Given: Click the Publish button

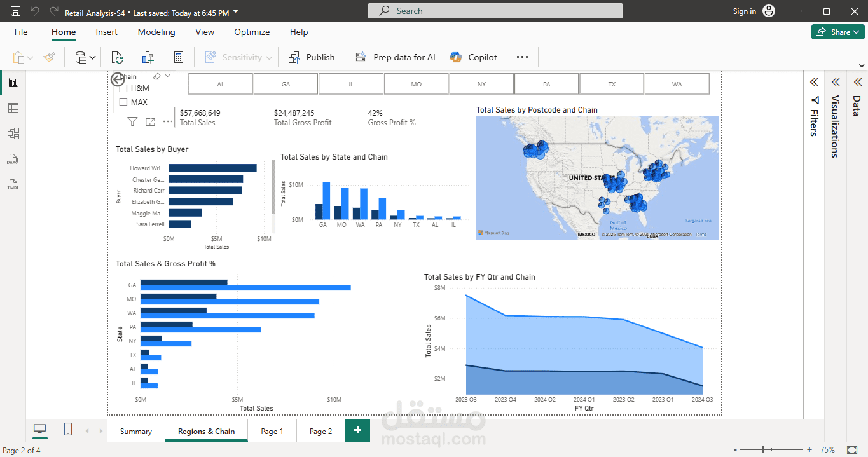Looking at the screenshot, I should pyautogui.click(x=312, y=57).
